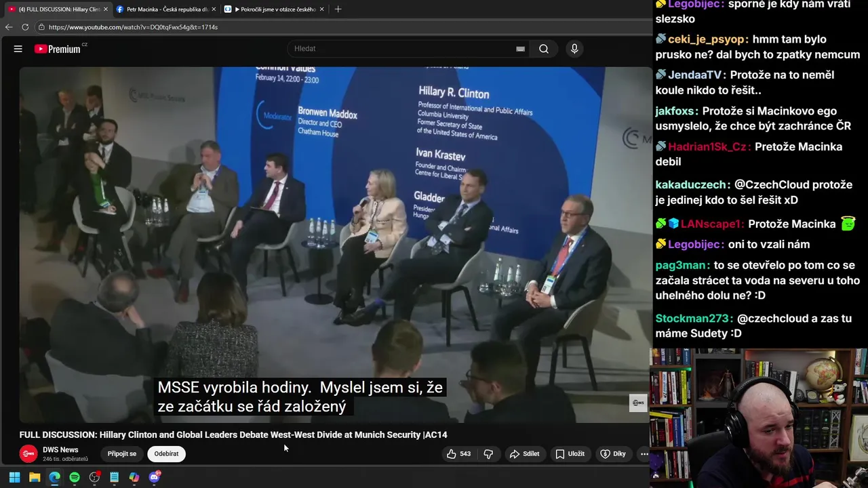This screenshot has height=488, width=868.
Task: Select the YouTube URL in address bar
Action: click(x=133, y=27)
